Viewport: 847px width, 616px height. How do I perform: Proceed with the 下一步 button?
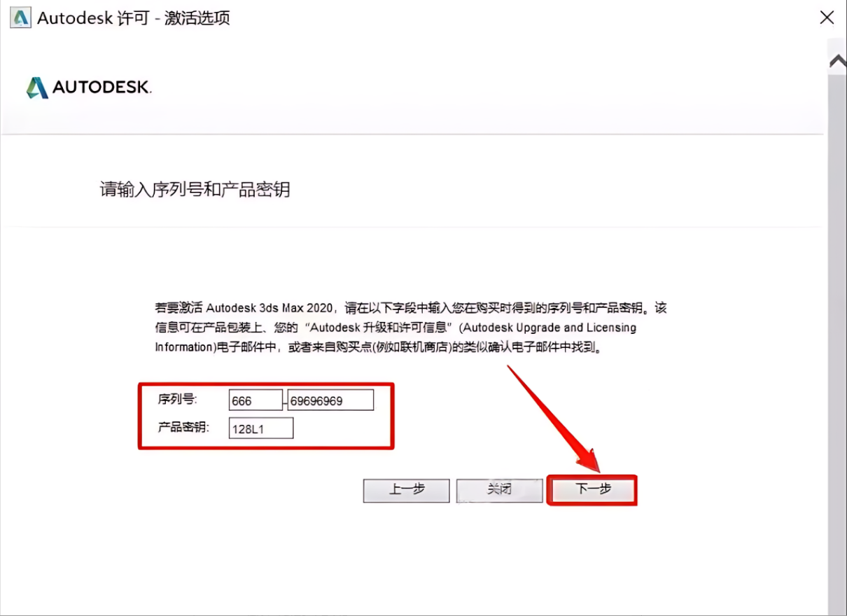tap(593, 491)
